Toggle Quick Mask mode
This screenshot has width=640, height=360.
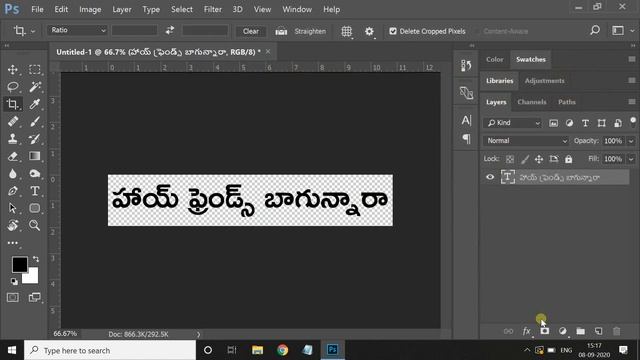[x=13, y=298]
